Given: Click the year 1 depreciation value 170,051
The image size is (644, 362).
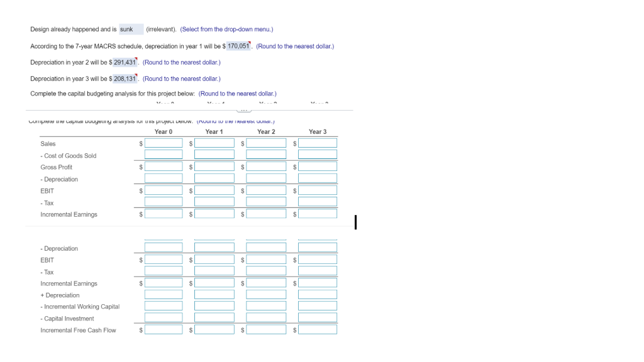Looking at the screenshot, I should tap(238, 46).
